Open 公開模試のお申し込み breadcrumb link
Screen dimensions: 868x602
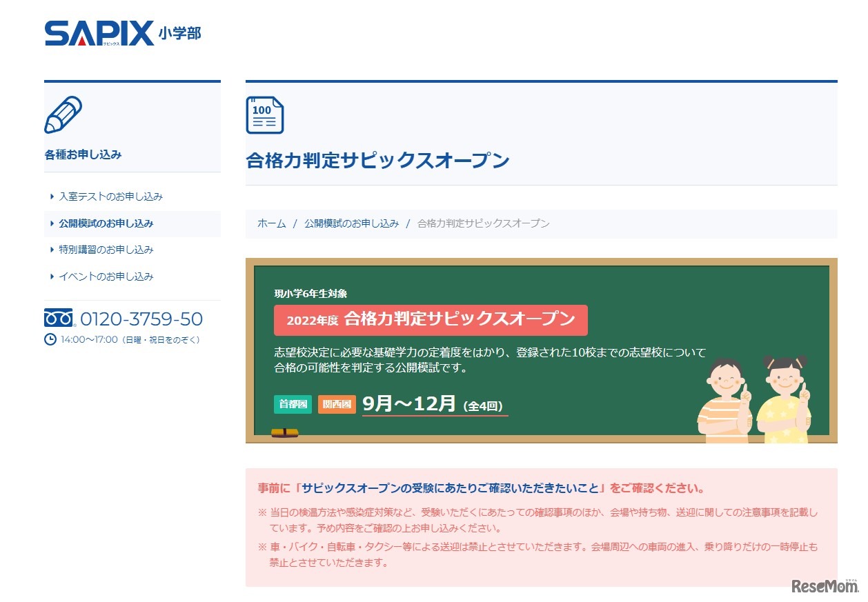(351, 223)
